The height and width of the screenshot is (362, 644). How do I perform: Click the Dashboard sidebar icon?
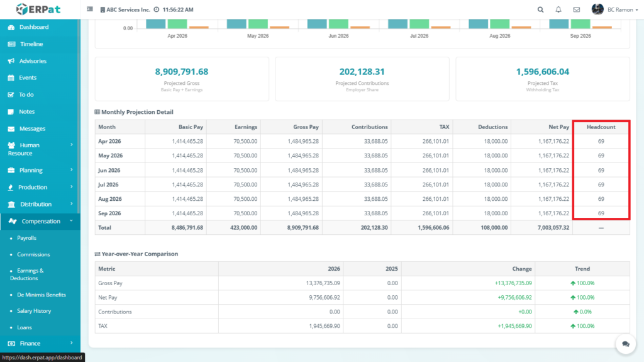(x=11, y=27)
